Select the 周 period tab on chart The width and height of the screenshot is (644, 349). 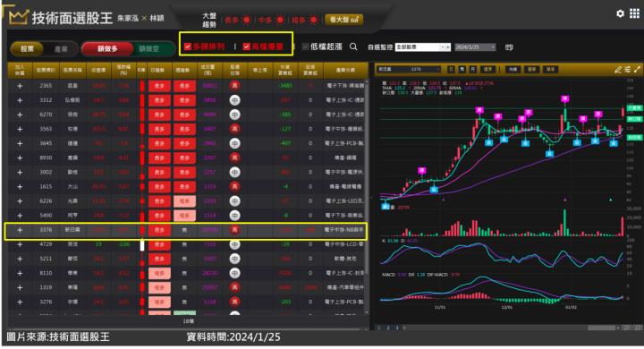coord(462,69)
